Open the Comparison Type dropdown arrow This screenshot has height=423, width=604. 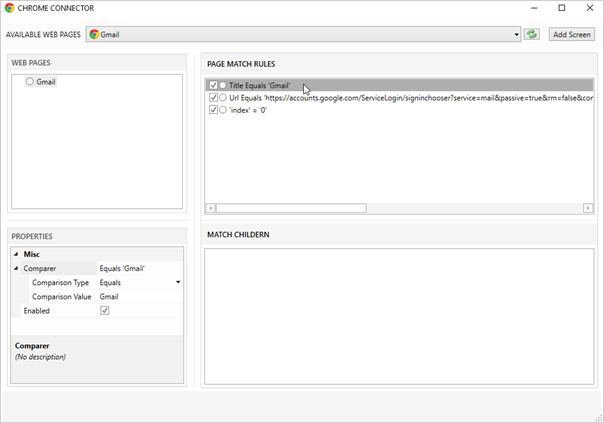coord(178,282)
